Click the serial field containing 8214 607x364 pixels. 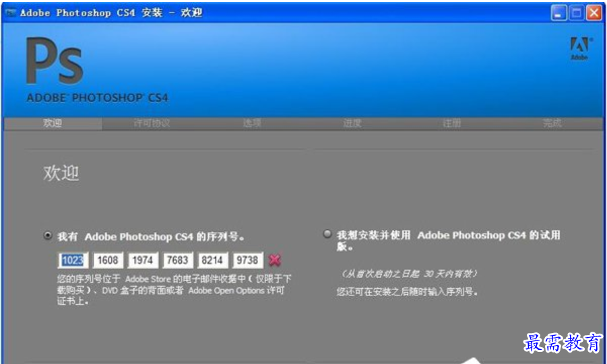click(212, 260)
